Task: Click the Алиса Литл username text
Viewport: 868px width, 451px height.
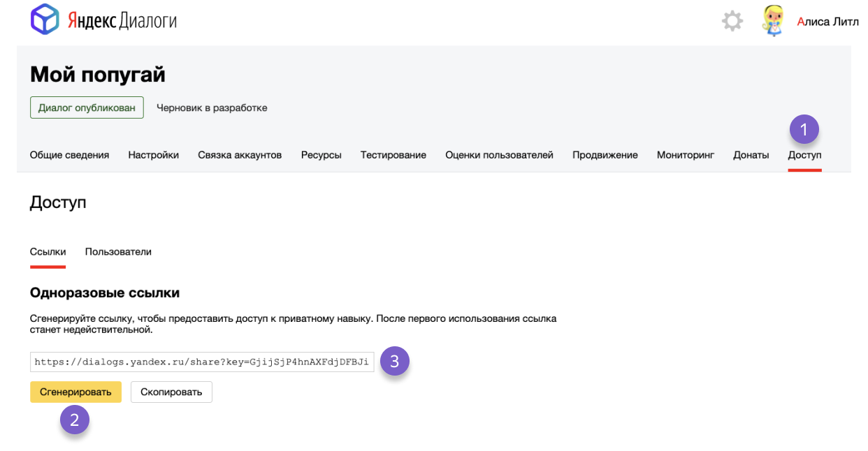Action: coord(830,21)
